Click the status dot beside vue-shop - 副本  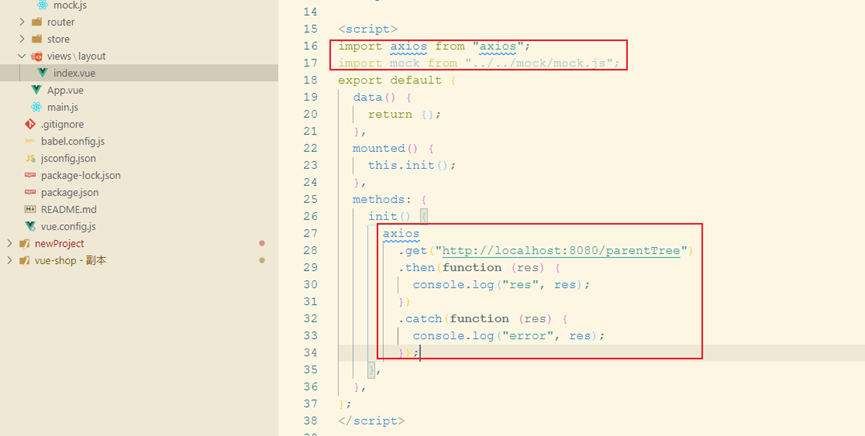(x=262, y=260)
